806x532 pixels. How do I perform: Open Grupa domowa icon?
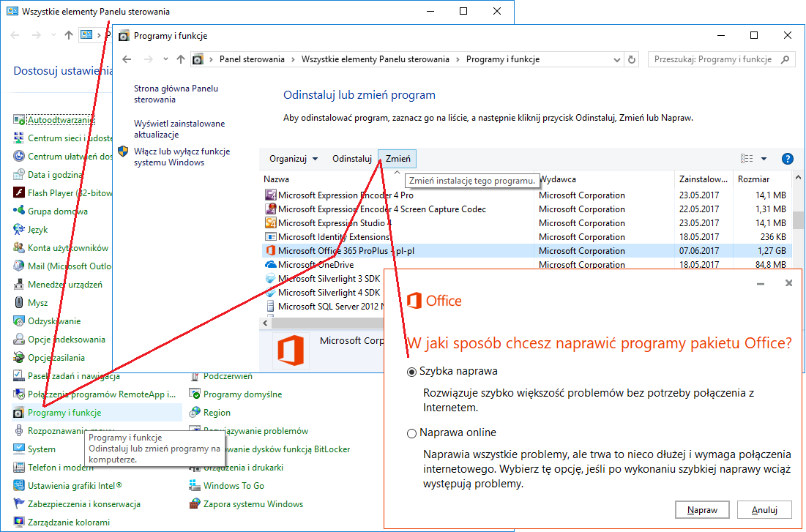[19, 211]
